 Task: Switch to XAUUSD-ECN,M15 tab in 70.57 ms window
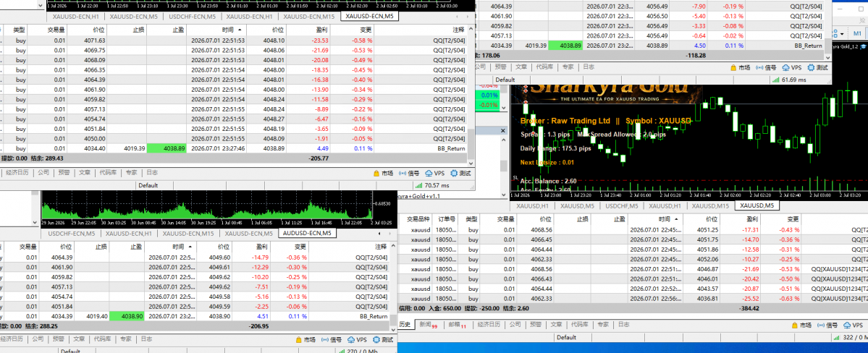click(x=310, y=17)
